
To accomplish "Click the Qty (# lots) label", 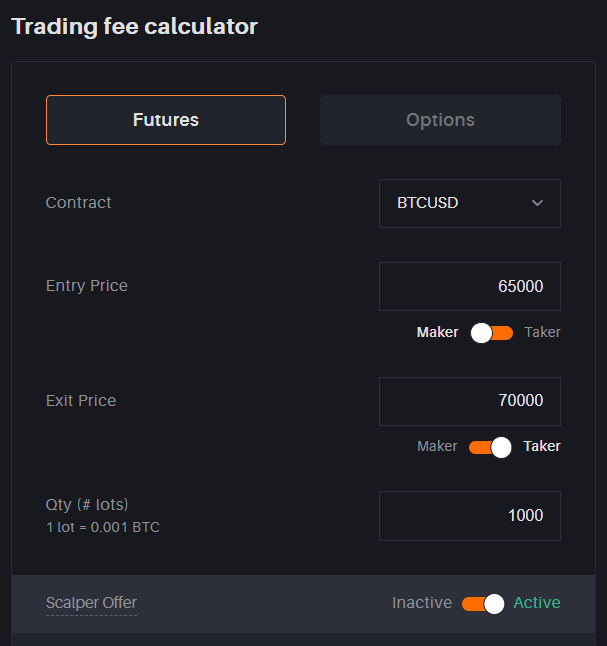I will (x=87, y=504).
